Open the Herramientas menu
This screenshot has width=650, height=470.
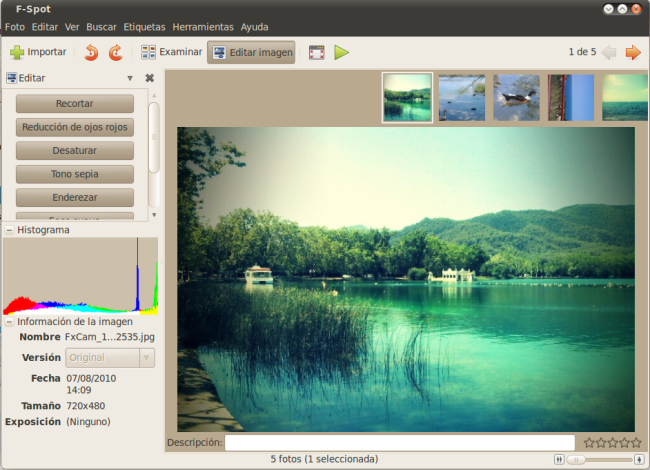203,27
